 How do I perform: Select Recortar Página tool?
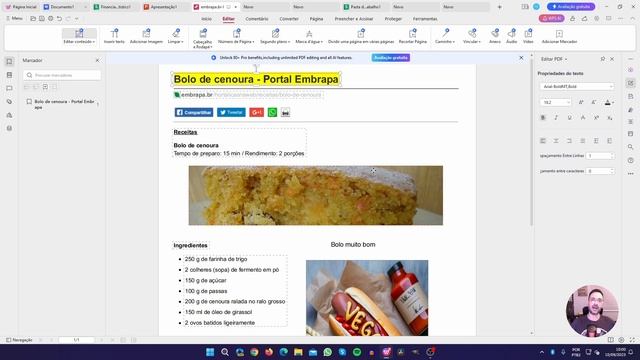(413, 36)
